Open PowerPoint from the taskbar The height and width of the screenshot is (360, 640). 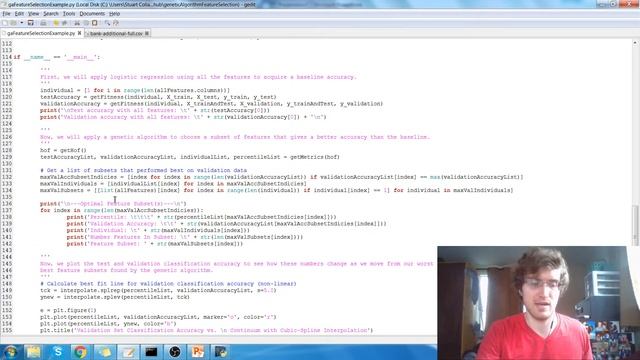(198, 352)
